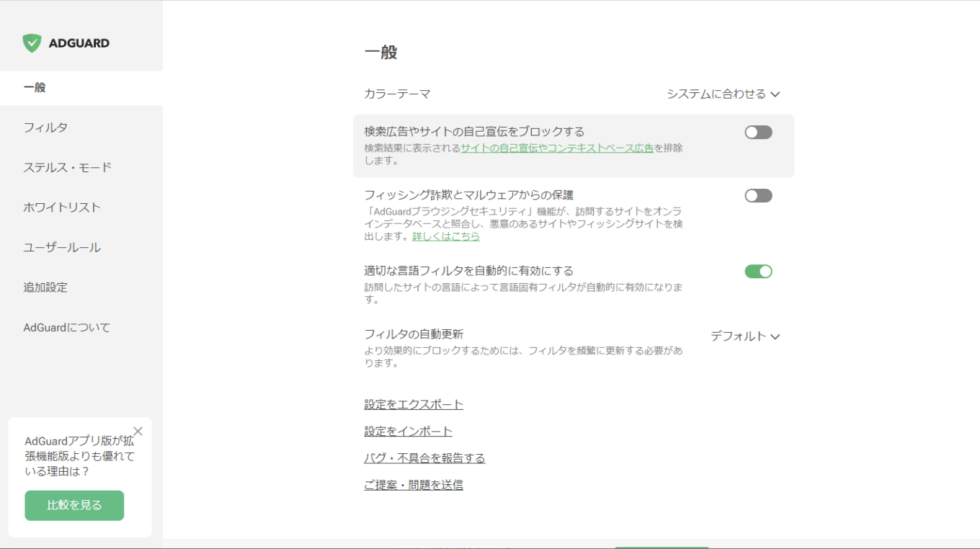This screenshot has width=980, height=549.
Task: Click the フィルタの自動更新 label text
Action: point(414,334)
